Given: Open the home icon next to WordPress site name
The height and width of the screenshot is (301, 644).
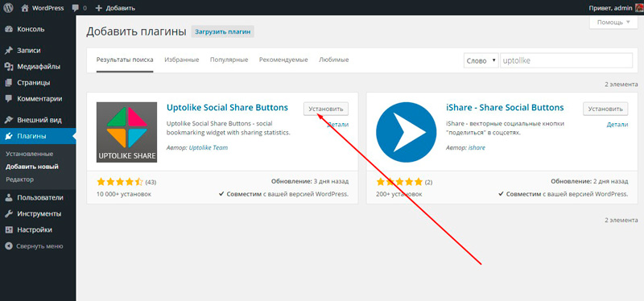Looking at the screenshot, I should click(25, 8).
